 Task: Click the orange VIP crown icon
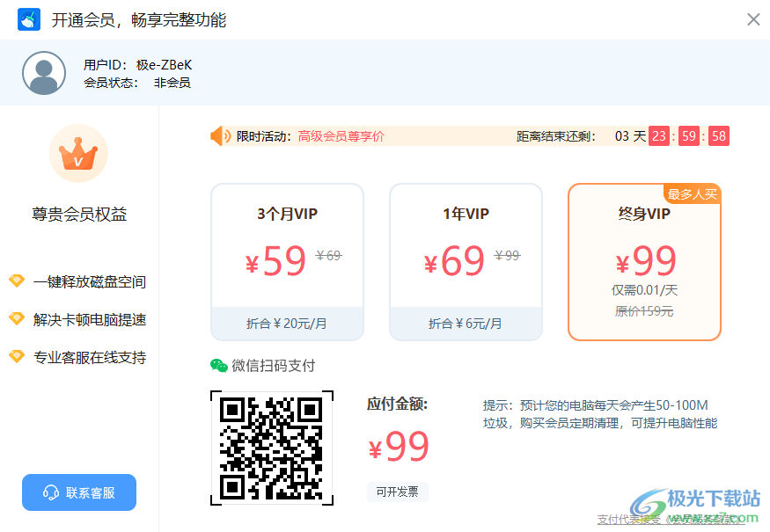pos(78,153)
